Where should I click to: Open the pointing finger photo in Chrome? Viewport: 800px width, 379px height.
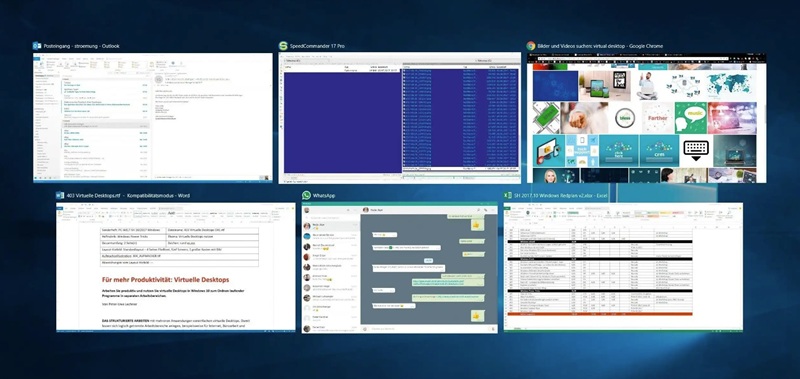[584, 118]
